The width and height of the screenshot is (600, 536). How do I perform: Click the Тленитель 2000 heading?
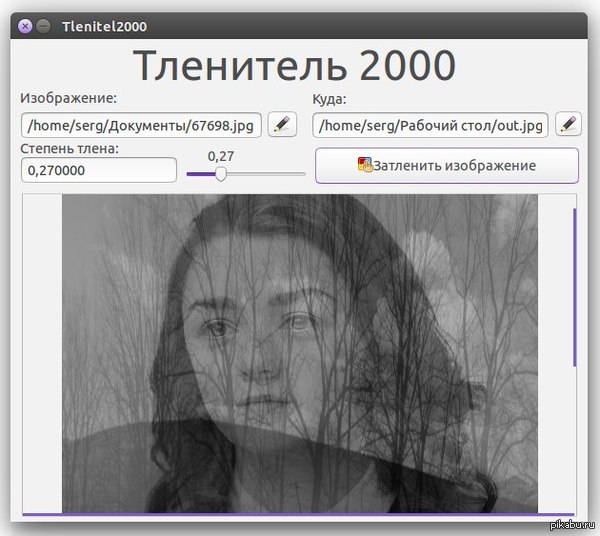point(294,66)
